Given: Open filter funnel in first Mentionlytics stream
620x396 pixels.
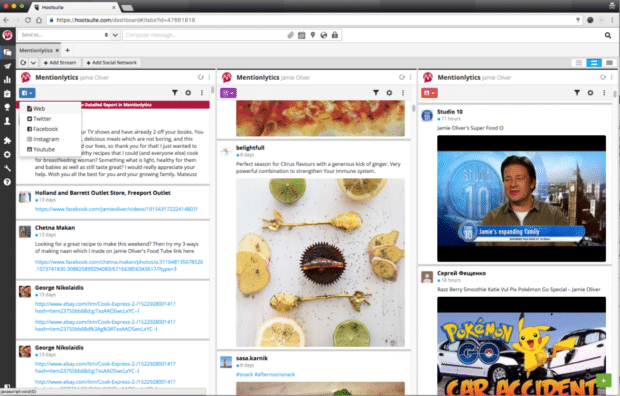Looking at the screenshot, I should point(175,93).
